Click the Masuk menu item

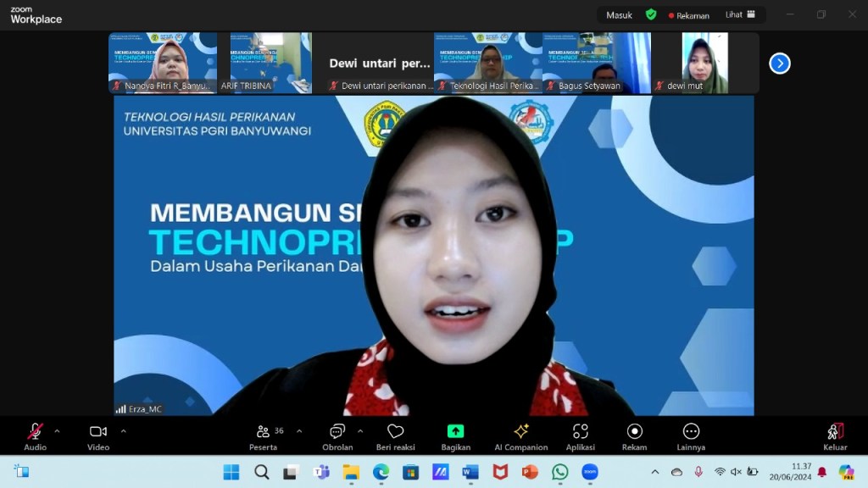[620, 14]
